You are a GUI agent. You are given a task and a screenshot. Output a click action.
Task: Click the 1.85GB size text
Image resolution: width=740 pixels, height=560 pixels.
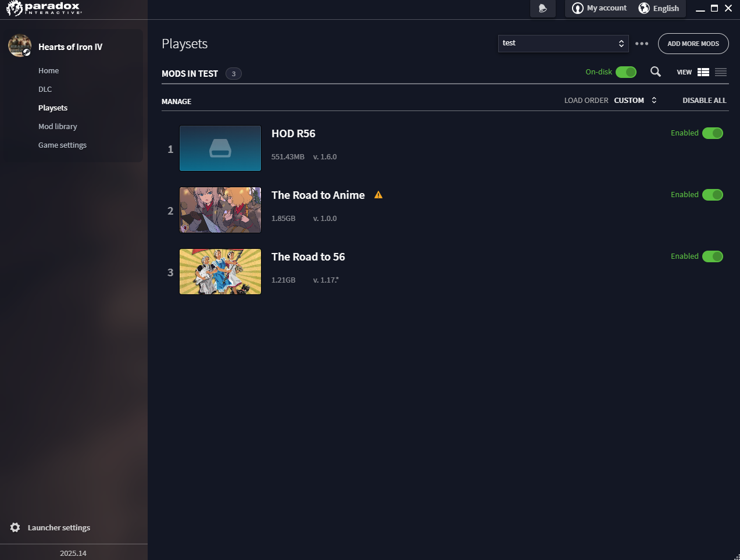283,219
